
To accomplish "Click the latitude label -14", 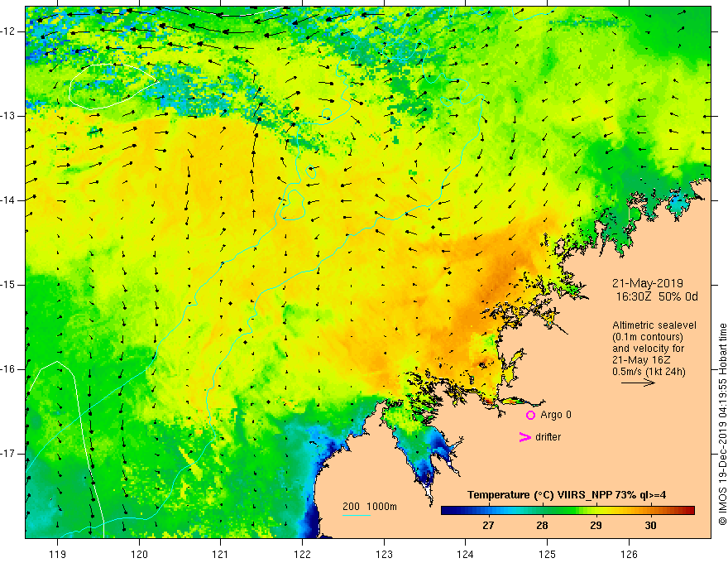I will pos(9,200).
